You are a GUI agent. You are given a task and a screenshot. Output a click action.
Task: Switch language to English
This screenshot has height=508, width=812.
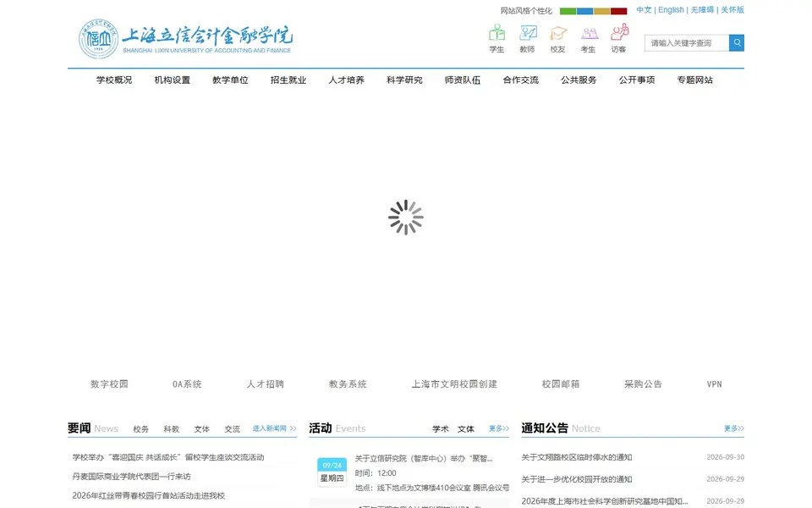671,10
